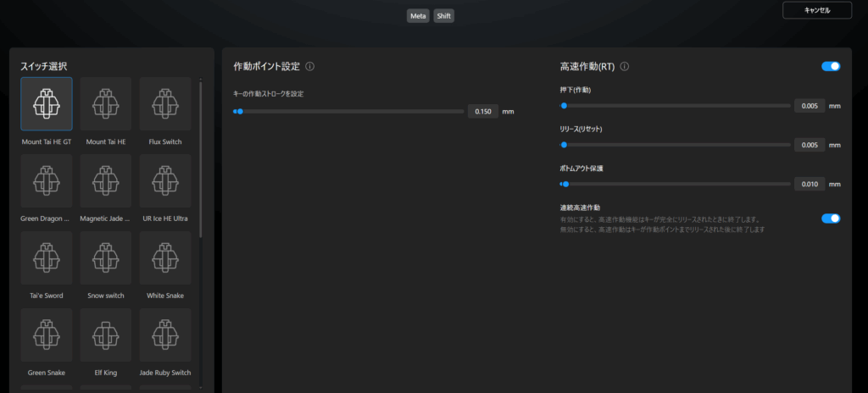Image resolution: width=868 pixels, height=393 pixels.
Task: Click the キャンセル button
Action: click(816, 10)
